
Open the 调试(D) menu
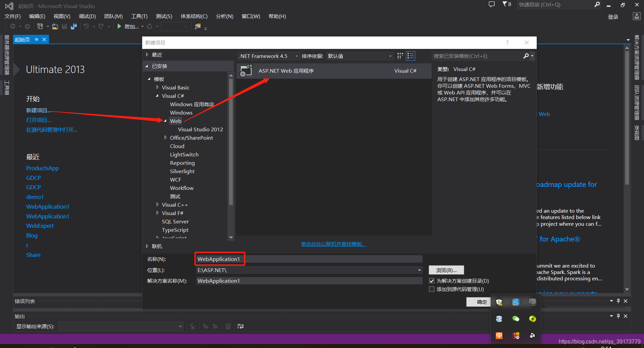87,16
